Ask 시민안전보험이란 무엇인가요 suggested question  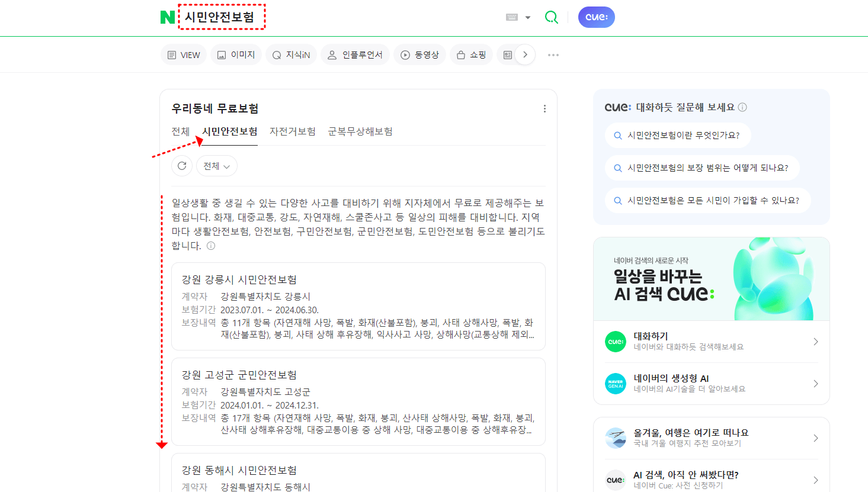tap(678, 135)
